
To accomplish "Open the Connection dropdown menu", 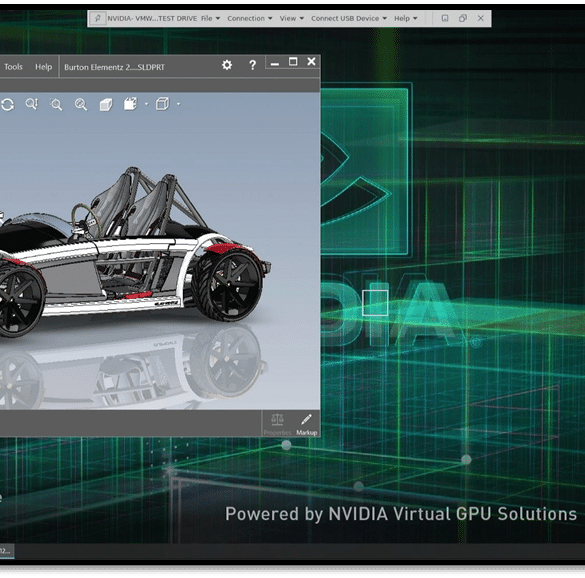I will (x=250, y=18).
